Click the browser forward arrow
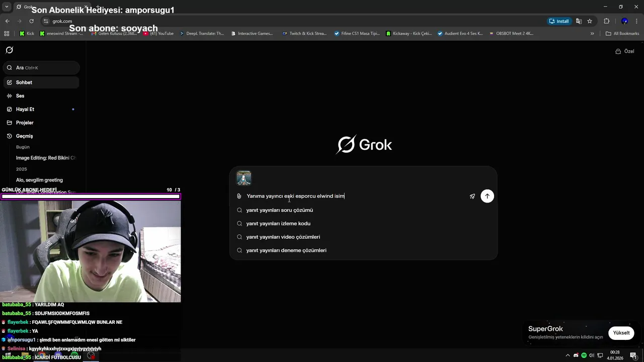This screenshot has height=362, width=644. pyautogui.click(x=19, y=21)
